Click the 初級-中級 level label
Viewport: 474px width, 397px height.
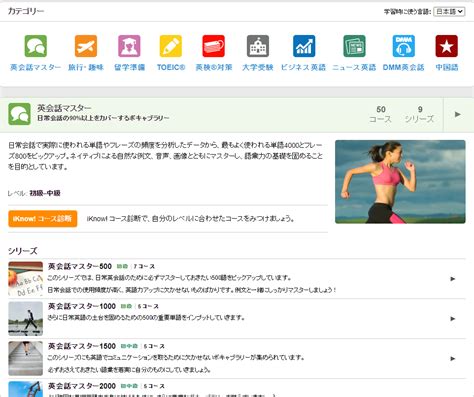(45, 193)
